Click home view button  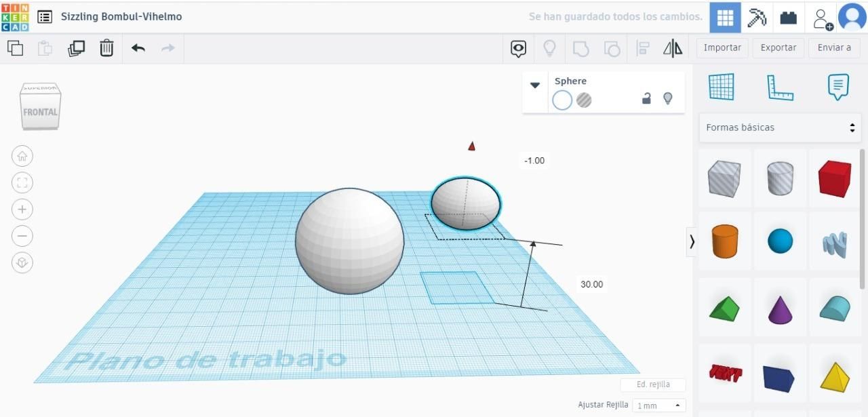point(22,157)
